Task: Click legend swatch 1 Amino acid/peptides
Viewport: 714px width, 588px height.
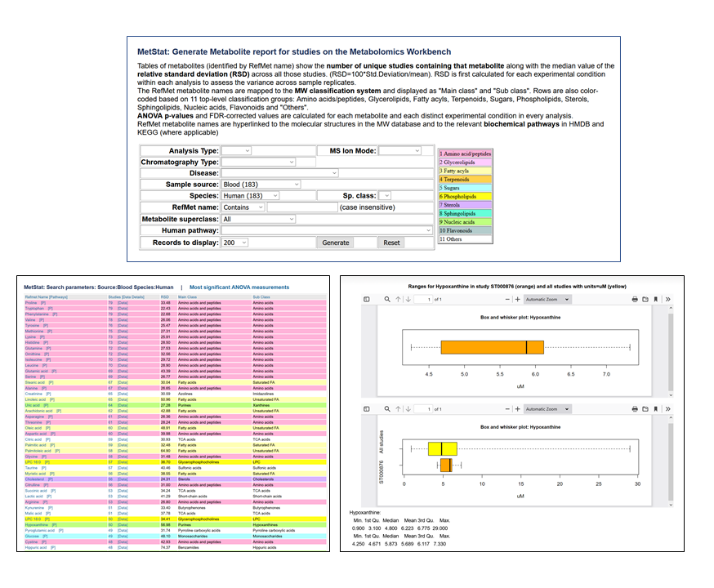Action: (x=465, y=154)
